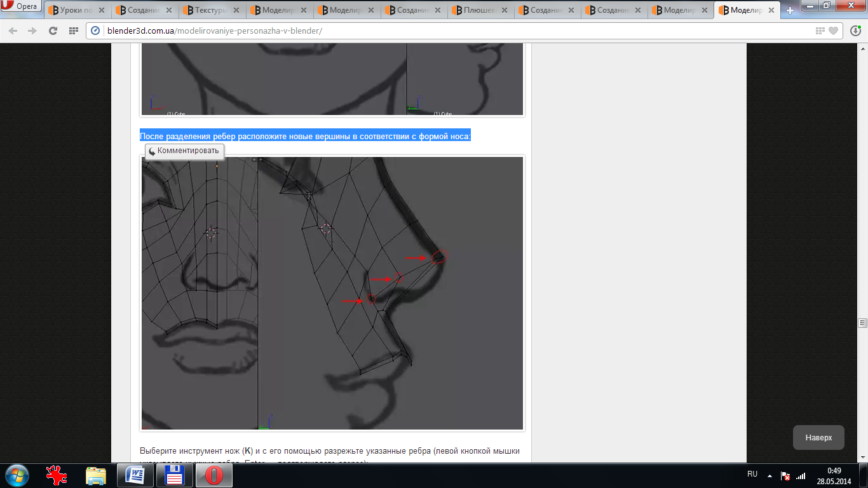The image size is (868, 488).
Task: Click the "Наверх" back-to-top button
Action: (x=818, y=438)
